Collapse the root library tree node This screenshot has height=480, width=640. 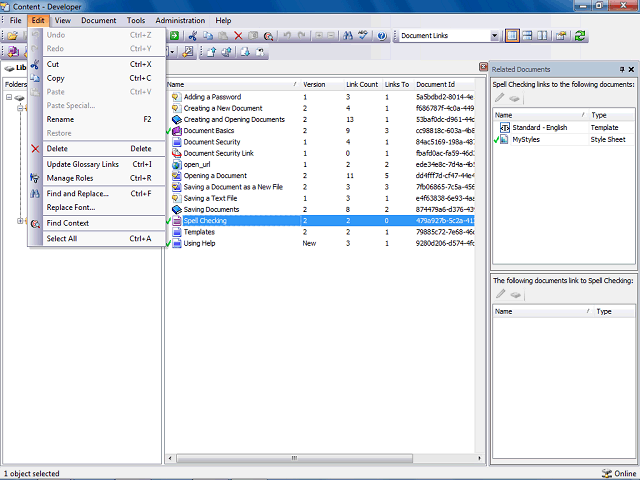9,97
